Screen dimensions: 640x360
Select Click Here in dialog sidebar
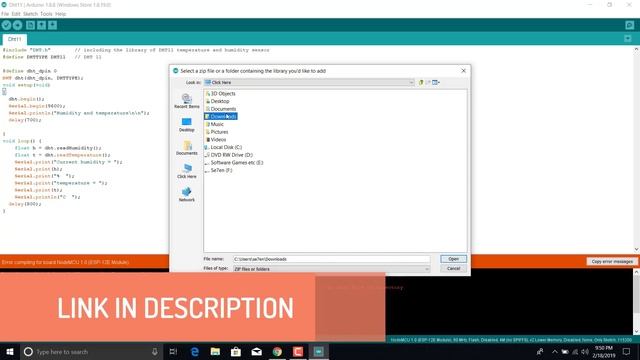point(187,171)
